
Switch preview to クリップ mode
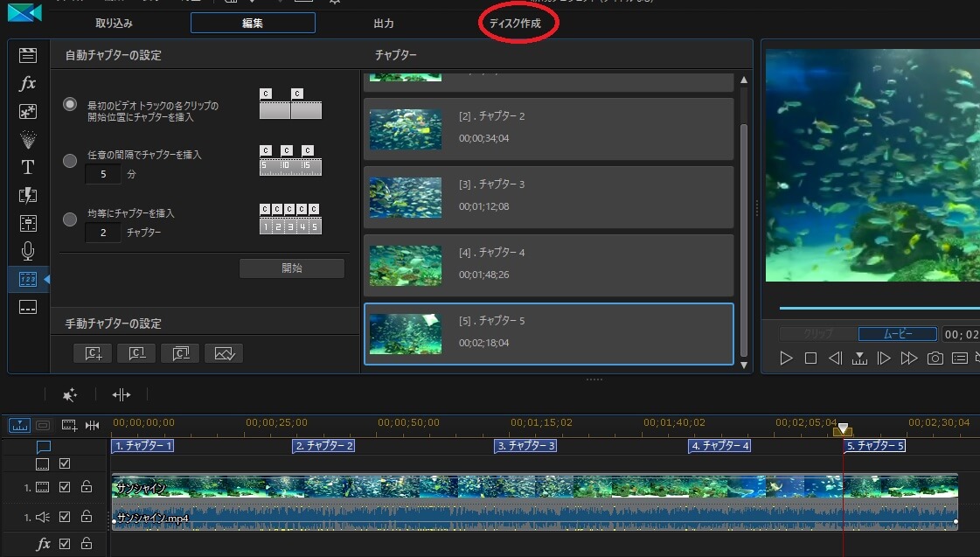point(818,334)
